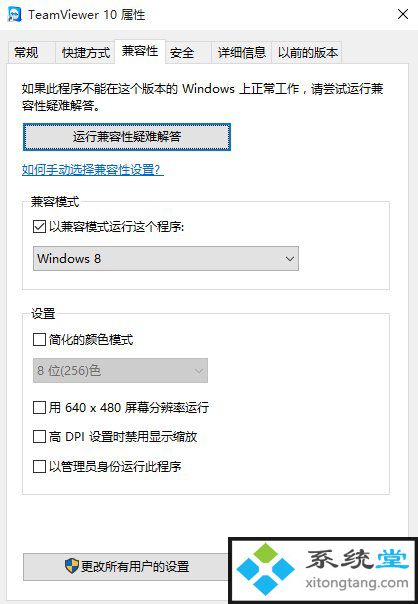Screen dimensions: 418x604
Task: Close the TeamViewer 10 properties dialog
Action: click(403, 15)
